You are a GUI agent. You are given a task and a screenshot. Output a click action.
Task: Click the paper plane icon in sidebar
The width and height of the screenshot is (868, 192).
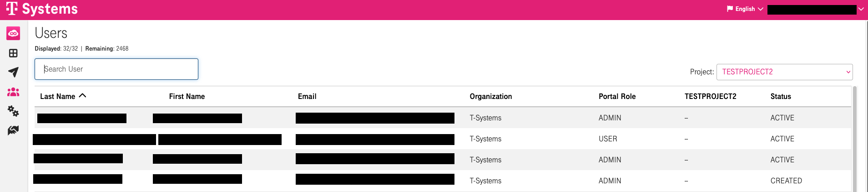click(13, 72)
